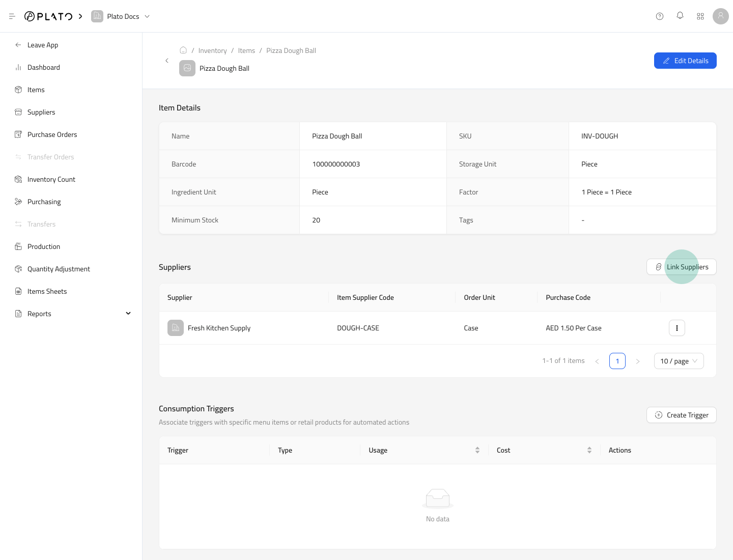Click the home breadcrumb icon
Screen dimensions: 733x560
[183, 50]
